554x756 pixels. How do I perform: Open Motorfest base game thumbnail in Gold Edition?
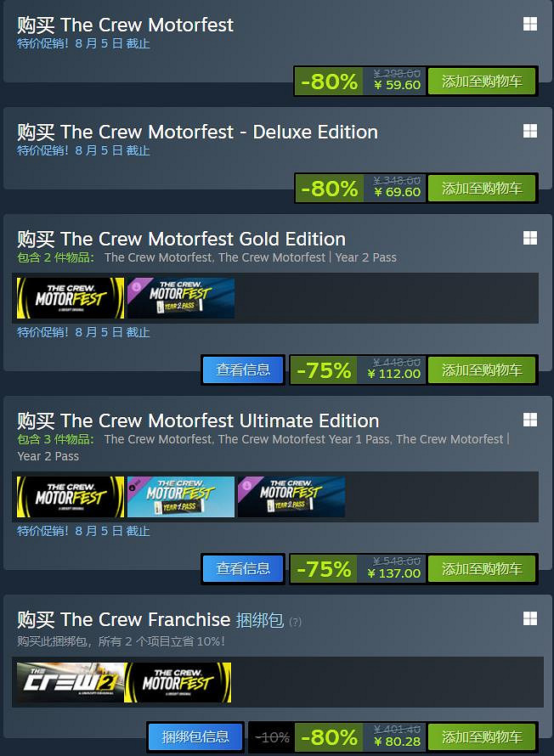click(71, 298)
